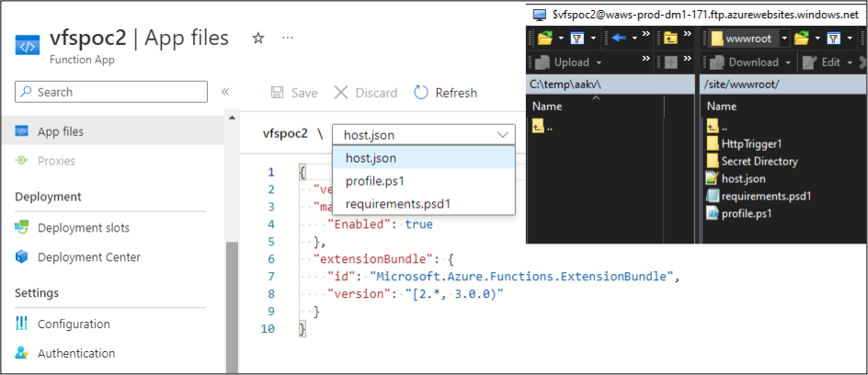Click the App files icon in sidebar
The image size is (868, 375).
tap(21, 131)
